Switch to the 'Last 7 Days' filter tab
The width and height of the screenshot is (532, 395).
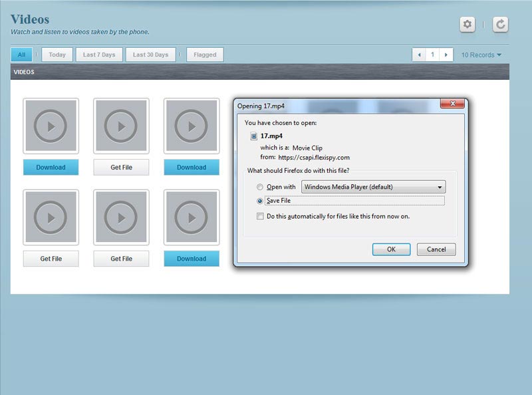99,55
